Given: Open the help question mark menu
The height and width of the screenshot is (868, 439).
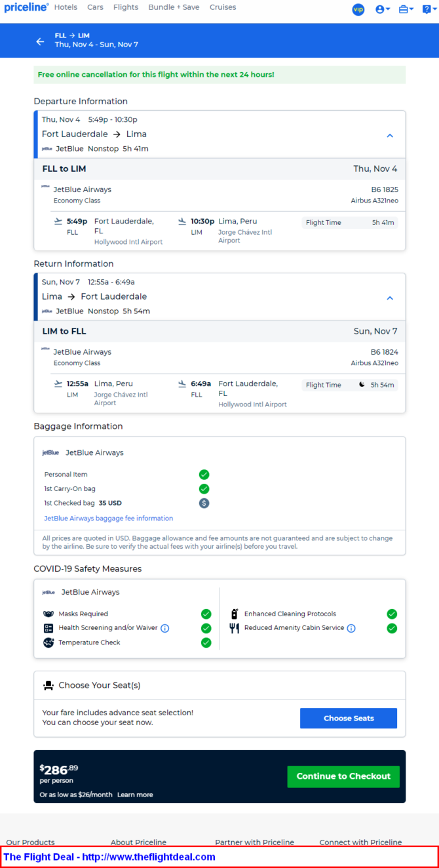Looking at the screenshot, I should 429,9.
